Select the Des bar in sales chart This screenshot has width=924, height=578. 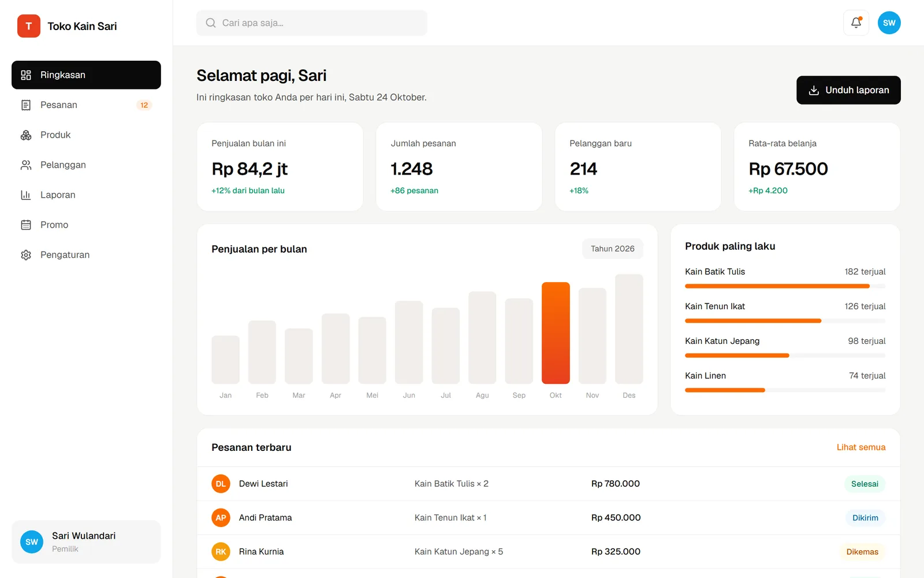pos(629,329)
